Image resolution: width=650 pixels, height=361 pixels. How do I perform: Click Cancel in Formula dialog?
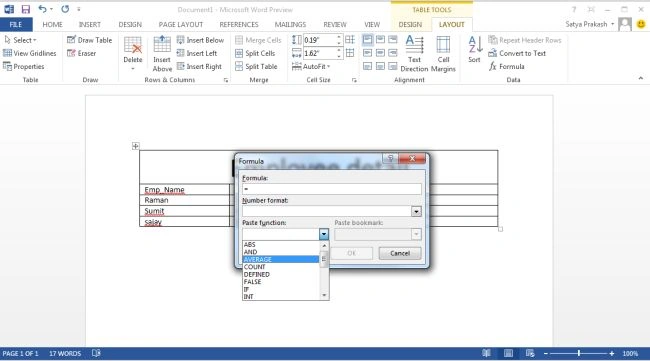point(400,253)
